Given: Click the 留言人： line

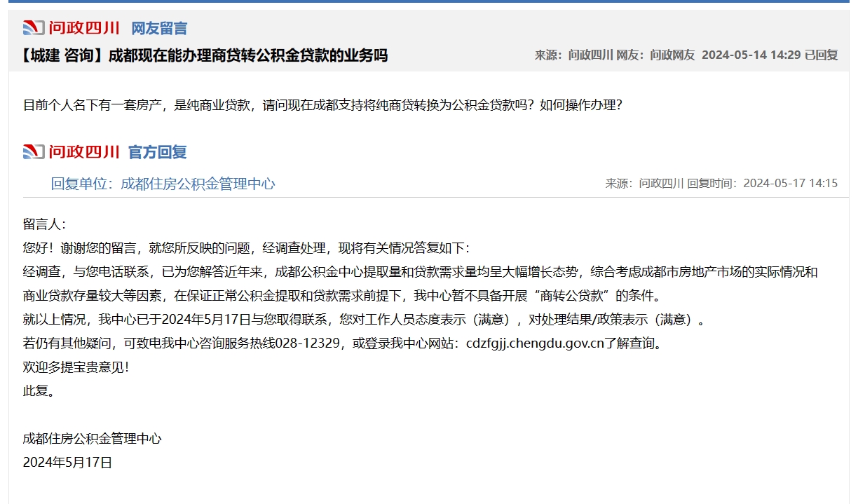Looking at the screenshot, I should (x=44, y=224).
